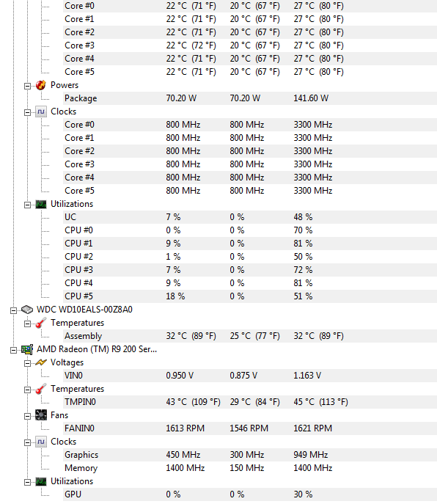Click the GPU Clocks waveform icon
Screen dimensions: 437x504
tap(41, 442)
